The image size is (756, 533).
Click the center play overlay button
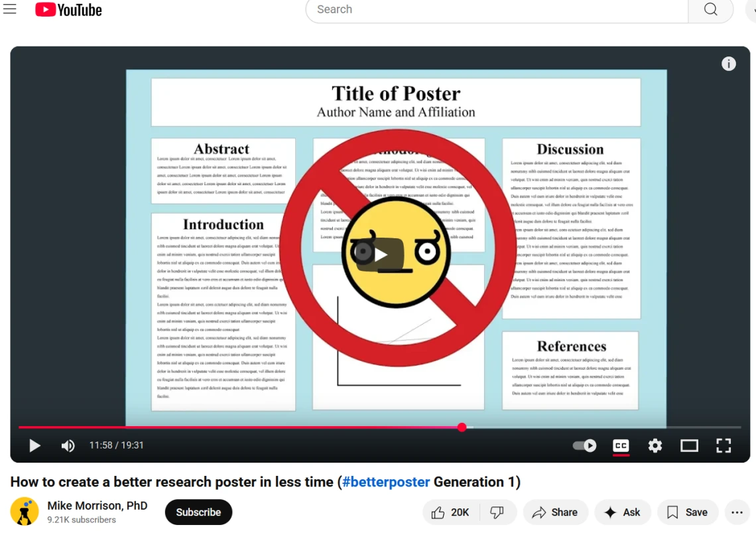(x=380, y=255)
